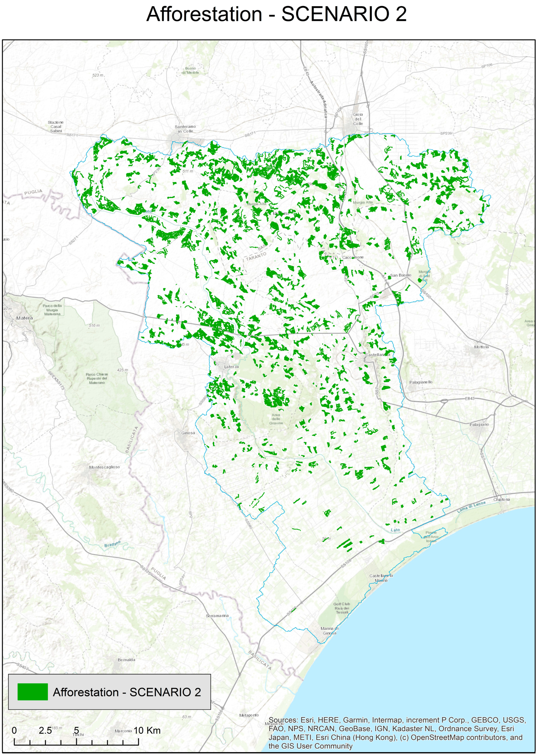Click the map title Afforestation - SCENARIO 2
Image resolution: width=538 pixels, height=756 pixels.
[276, 14]
